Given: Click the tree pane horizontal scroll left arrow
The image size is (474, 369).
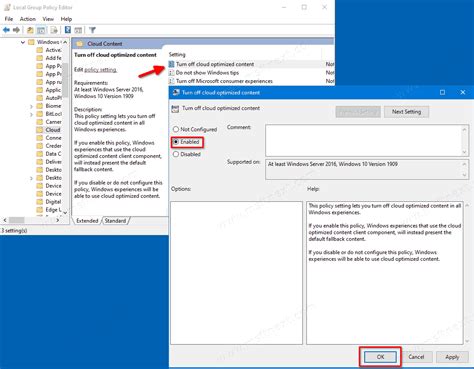Looking at the screenshot, I should 5,220.
